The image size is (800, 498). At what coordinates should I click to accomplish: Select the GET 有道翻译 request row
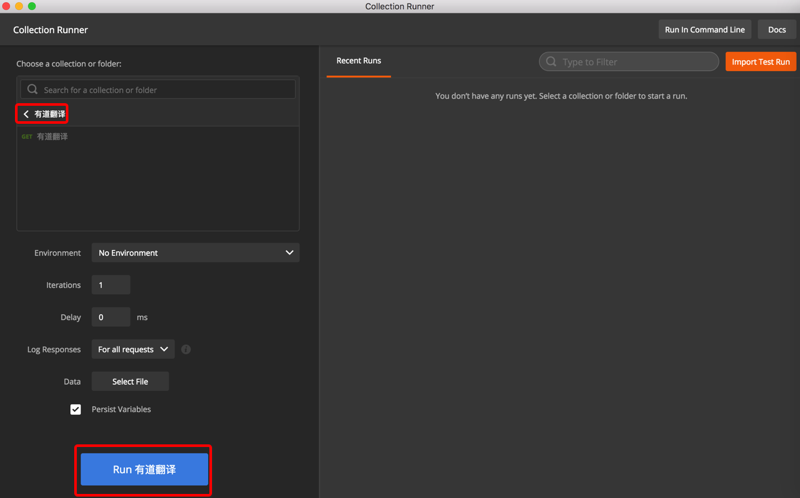[158, 137]
